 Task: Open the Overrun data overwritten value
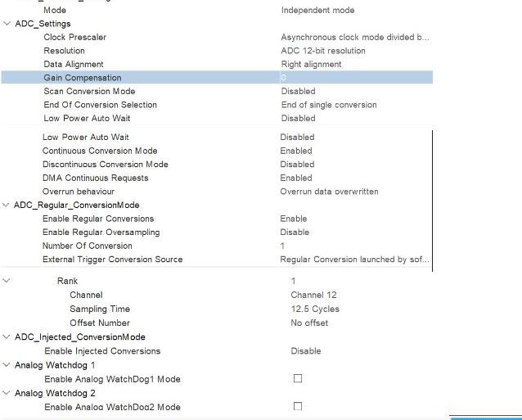[x=329, y=192]
